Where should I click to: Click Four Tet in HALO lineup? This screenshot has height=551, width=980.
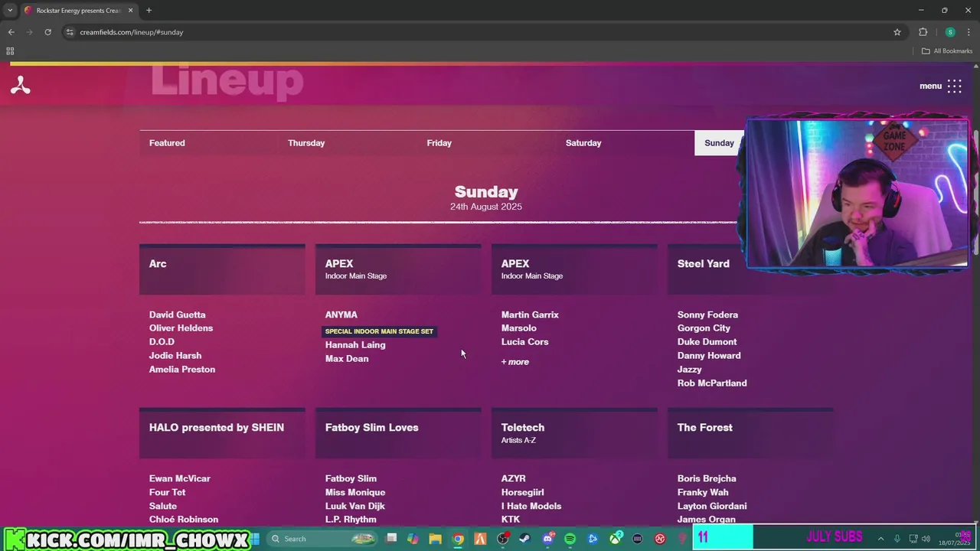168,492
